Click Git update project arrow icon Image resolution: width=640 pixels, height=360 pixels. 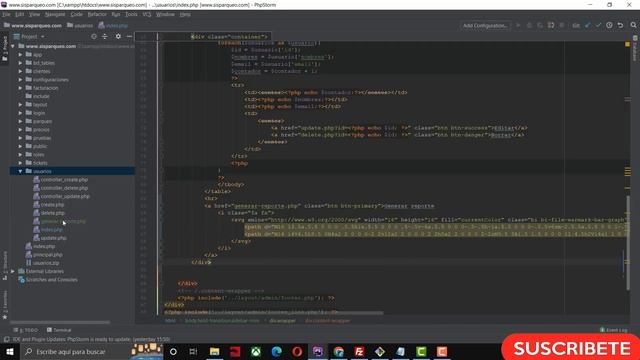587,25
